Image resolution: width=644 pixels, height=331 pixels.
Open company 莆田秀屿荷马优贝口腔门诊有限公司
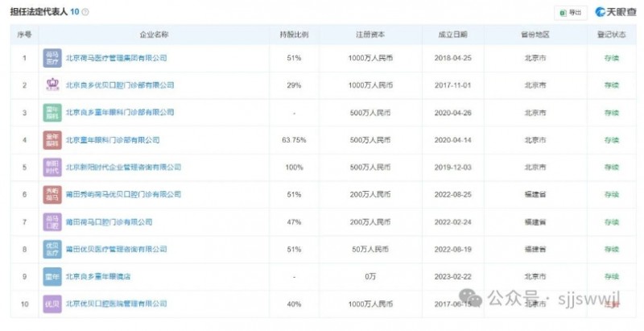click(123, 194)
